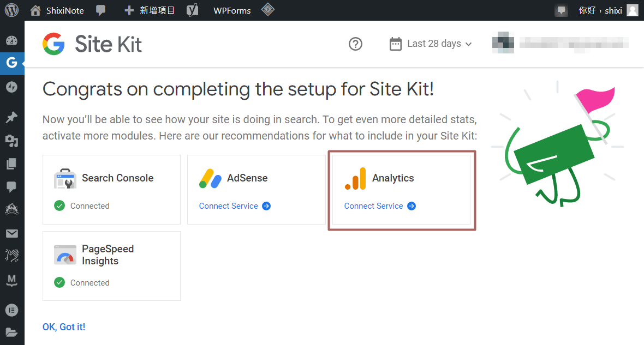Open the robot-face plugin sidebar icon
644x345 pixels.
coord(11,209)
